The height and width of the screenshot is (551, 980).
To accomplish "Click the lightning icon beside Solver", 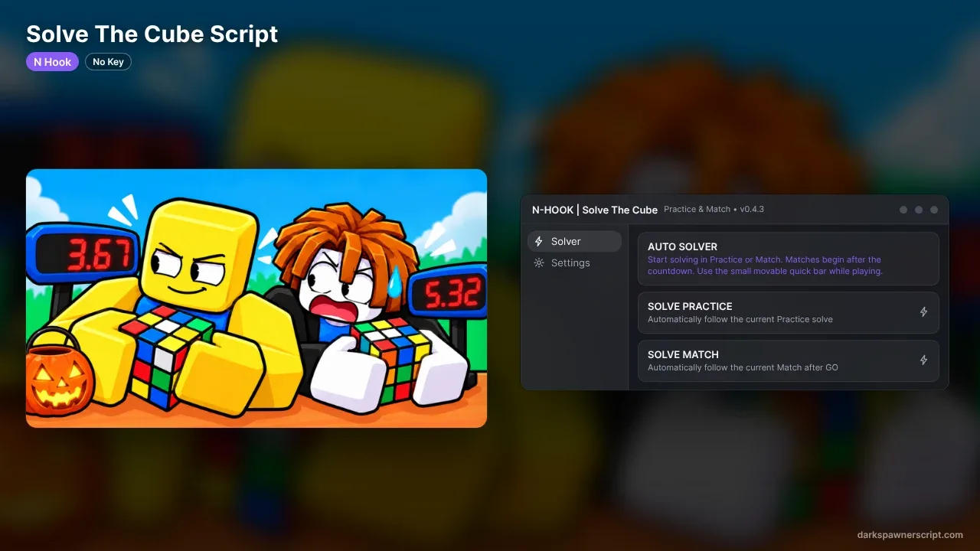I will click(539, 241).
